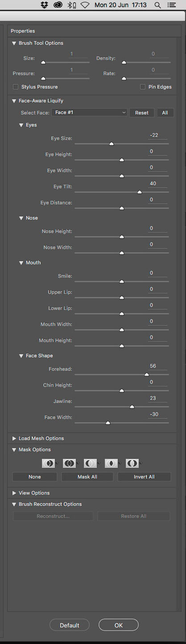Click the Mask All button
The image size is (186, 644).
point(87,477)
